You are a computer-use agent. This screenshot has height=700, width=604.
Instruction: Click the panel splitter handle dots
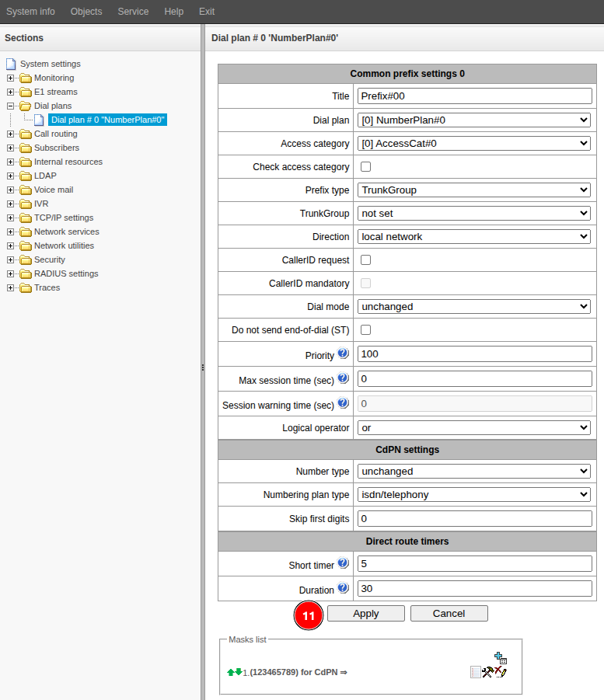[203, 367]
